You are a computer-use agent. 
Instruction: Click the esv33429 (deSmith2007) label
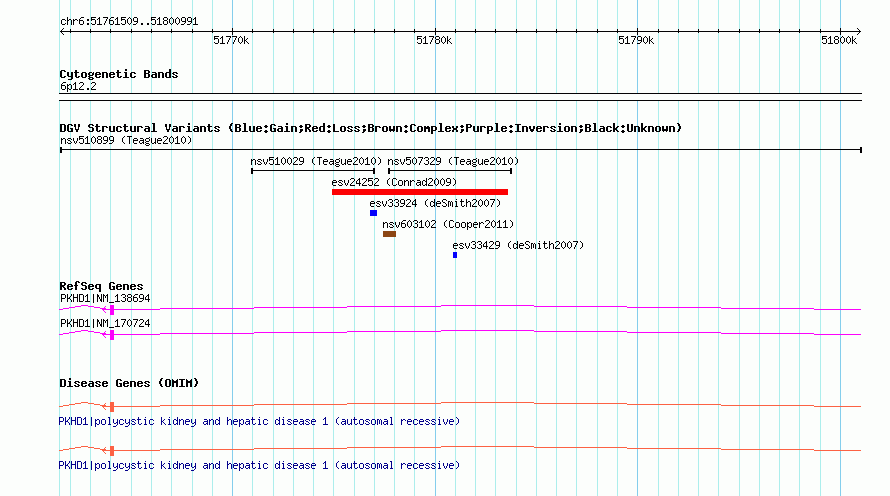coord(518,245)
